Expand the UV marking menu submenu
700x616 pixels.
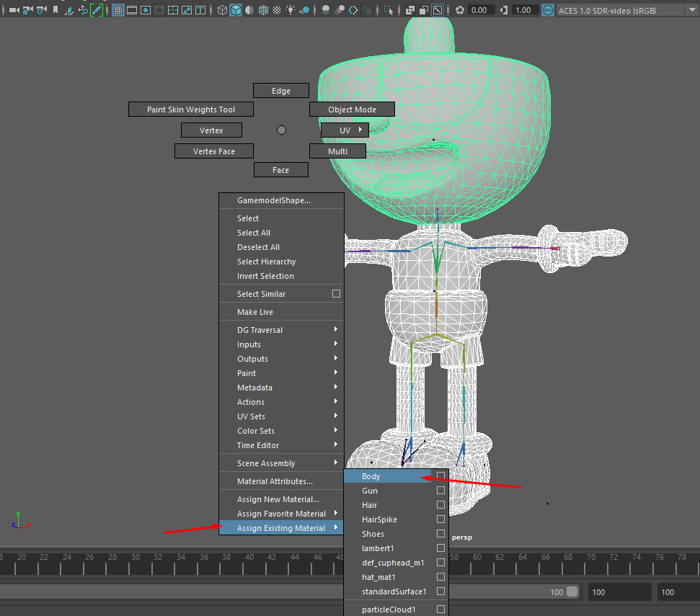click(345, 130)
